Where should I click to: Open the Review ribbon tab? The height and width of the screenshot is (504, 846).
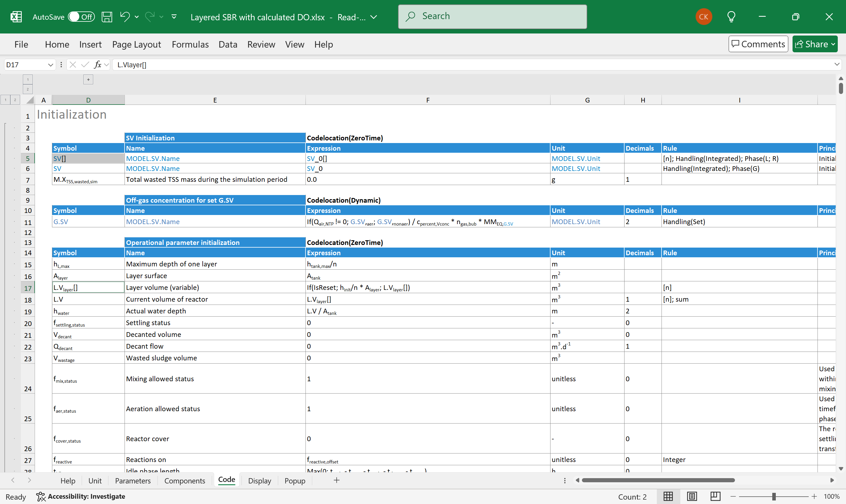(x=261, y=44)
